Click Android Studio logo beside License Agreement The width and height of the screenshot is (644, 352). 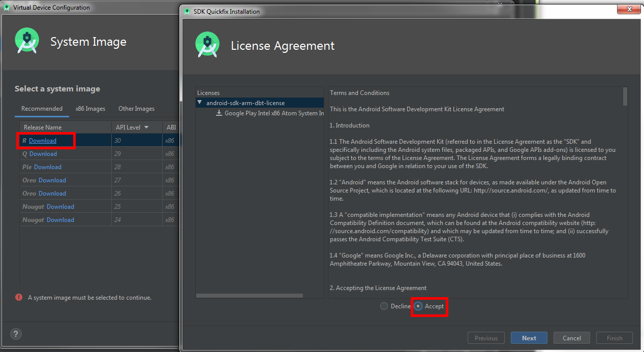click(x=207, y=45)
